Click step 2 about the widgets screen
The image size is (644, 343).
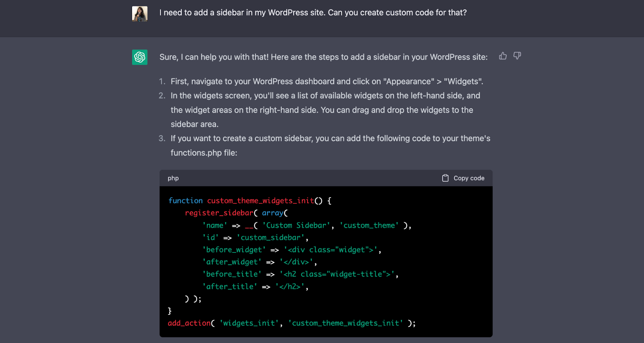(325, 110)
